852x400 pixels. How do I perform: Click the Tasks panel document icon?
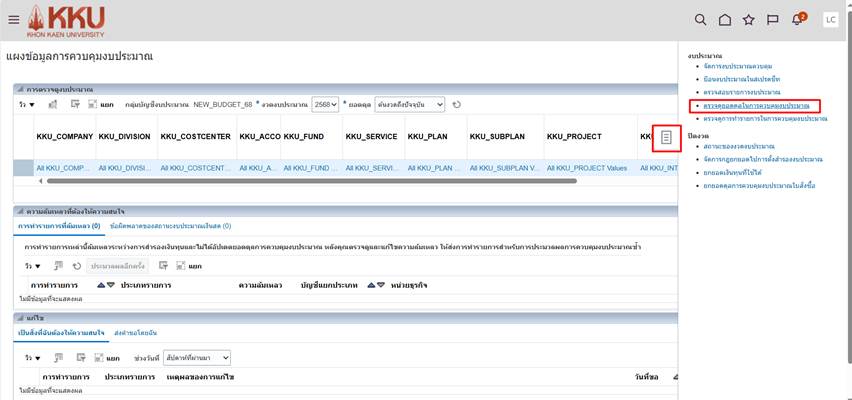[x=667, y=138]
